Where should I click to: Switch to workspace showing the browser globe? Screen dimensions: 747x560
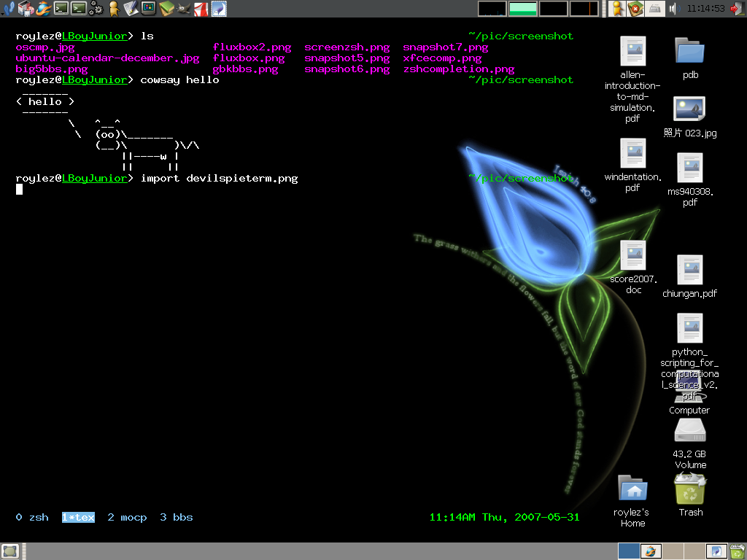(x=650, y=551)
